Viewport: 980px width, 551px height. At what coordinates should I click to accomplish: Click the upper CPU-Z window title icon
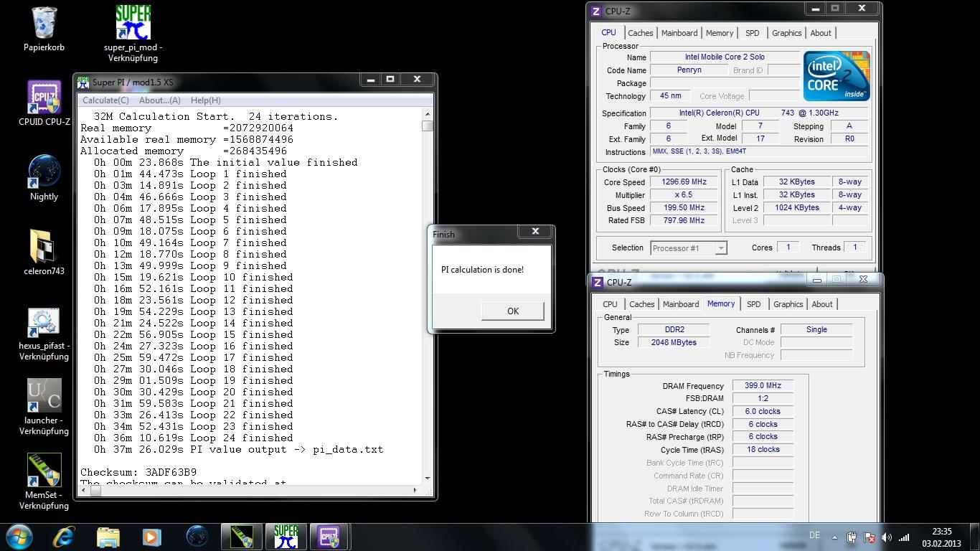(x=596, y=11)
